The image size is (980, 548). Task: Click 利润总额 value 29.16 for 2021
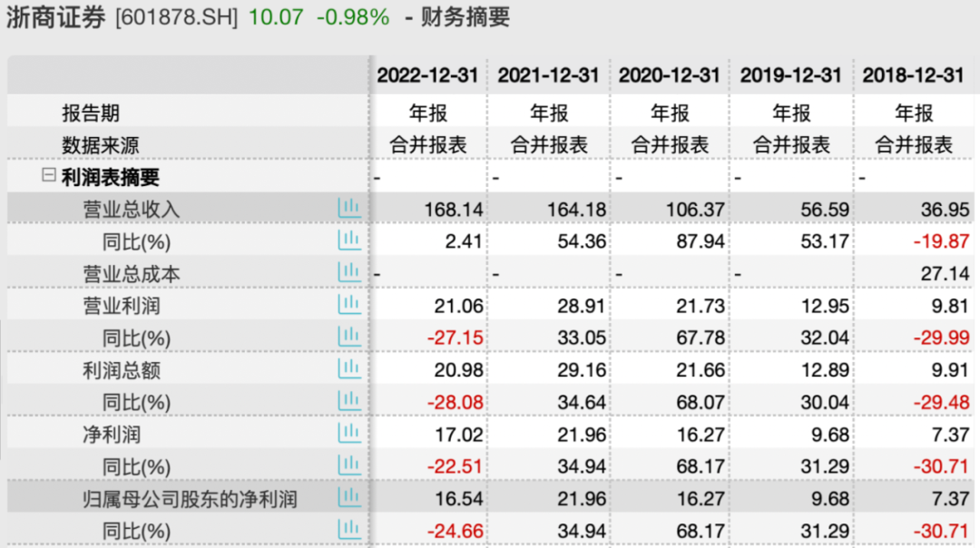(582, 370)
